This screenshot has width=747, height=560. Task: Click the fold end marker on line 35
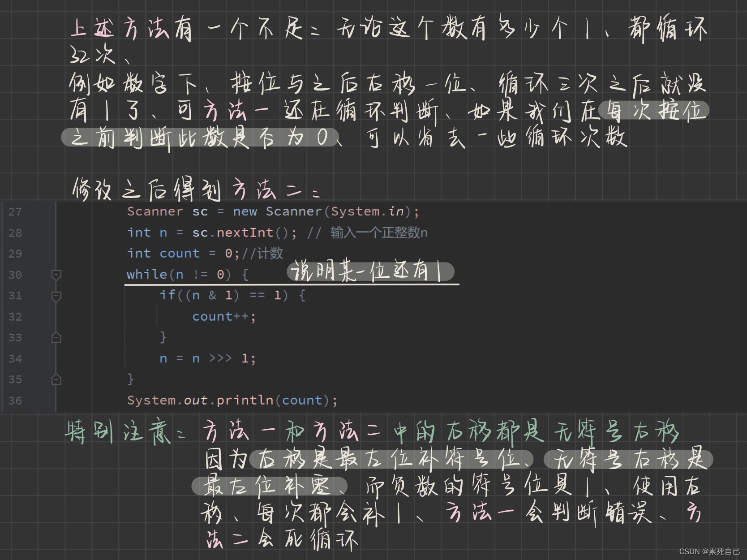(56, 379)
